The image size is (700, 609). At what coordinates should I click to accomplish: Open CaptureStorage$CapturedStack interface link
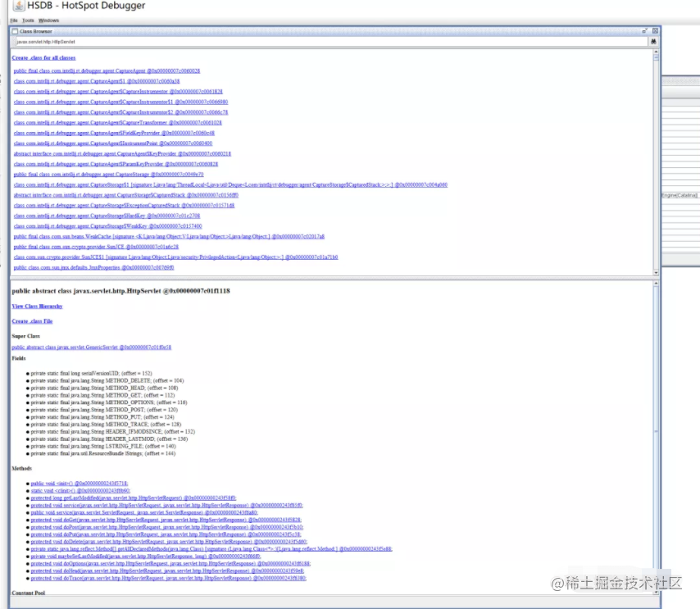tap(126, 195)
